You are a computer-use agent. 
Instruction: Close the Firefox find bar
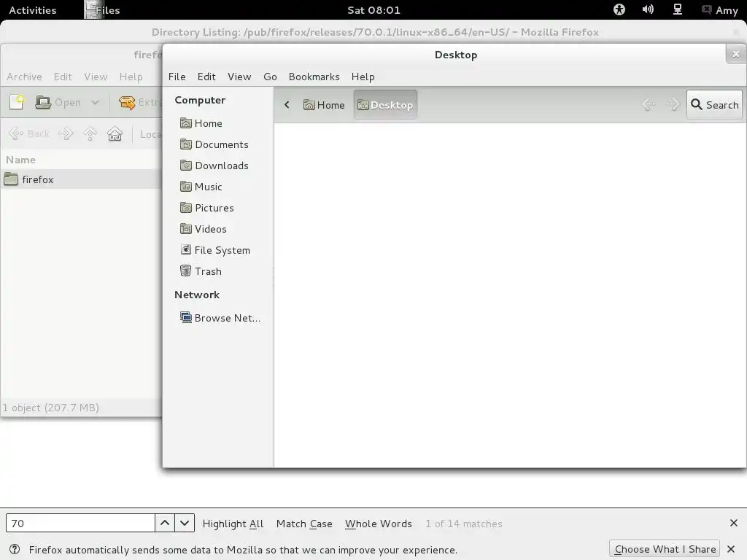coord(734,524)
